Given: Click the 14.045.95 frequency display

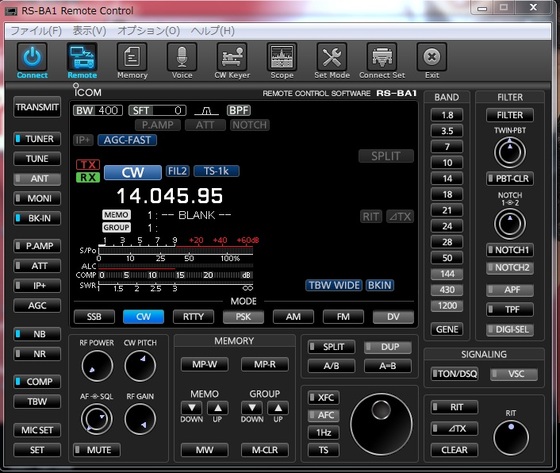Looking at the screenshot, I should [x=170, y=196].
